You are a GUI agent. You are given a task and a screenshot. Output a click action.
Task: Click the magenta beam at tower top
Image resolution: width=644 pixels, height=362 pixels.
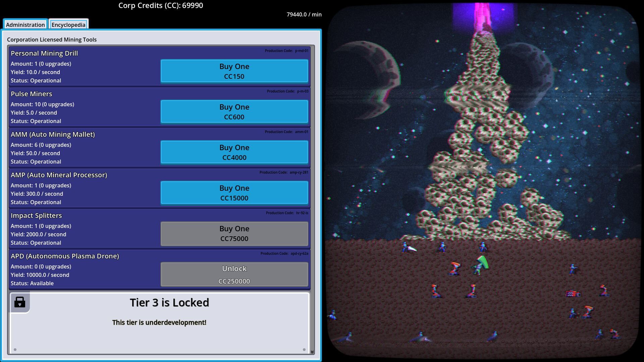click(x=483, y=17)
